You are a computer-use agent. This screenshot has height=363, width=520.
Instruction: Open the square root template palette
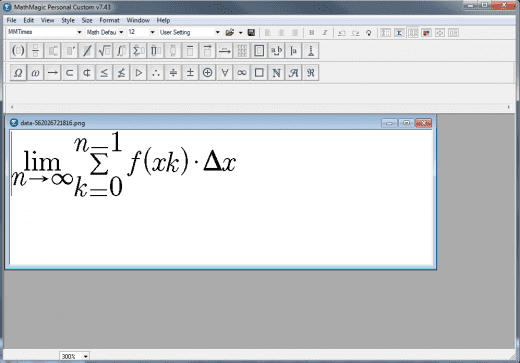(104, 51)
